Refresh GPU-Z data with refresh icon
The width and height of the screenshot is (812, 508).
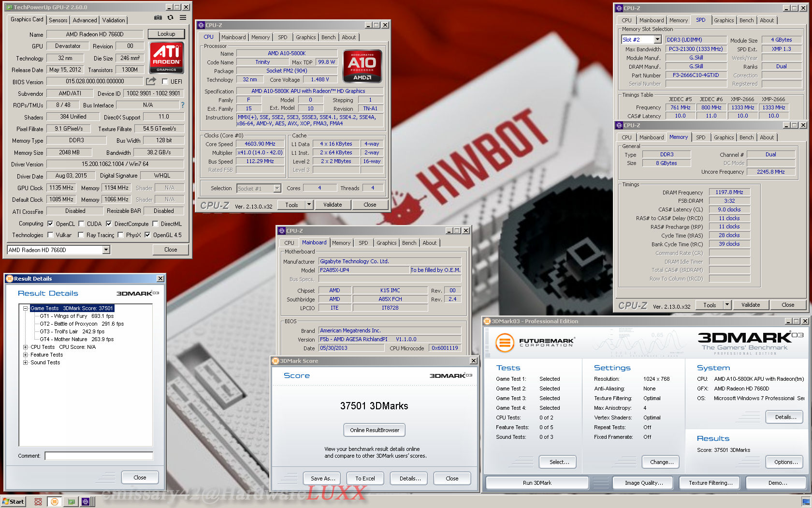170,17
